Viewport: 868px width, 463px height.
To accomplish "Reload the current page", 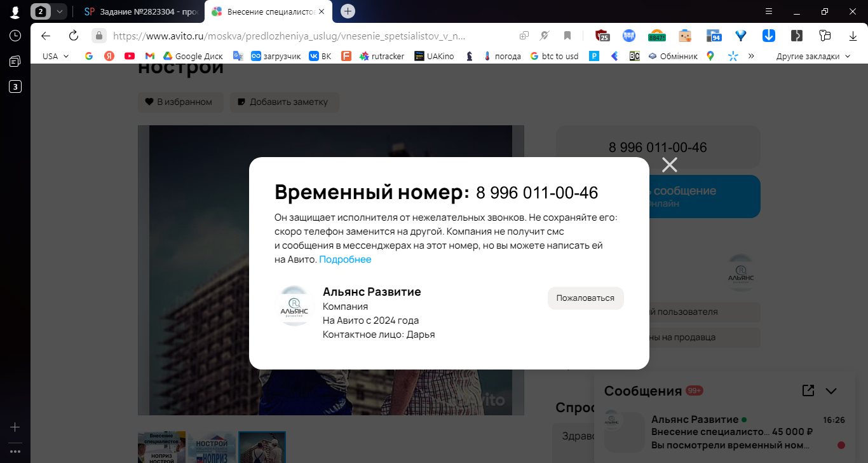I will (x=73, y=36).
